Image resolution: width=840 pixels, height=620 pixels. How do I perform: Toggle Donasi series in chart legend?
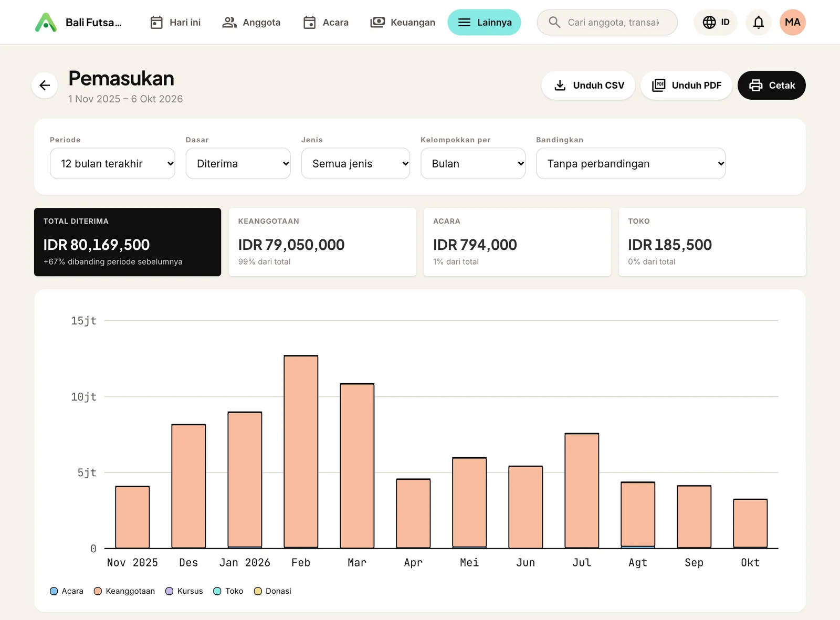tap(272, 591)
